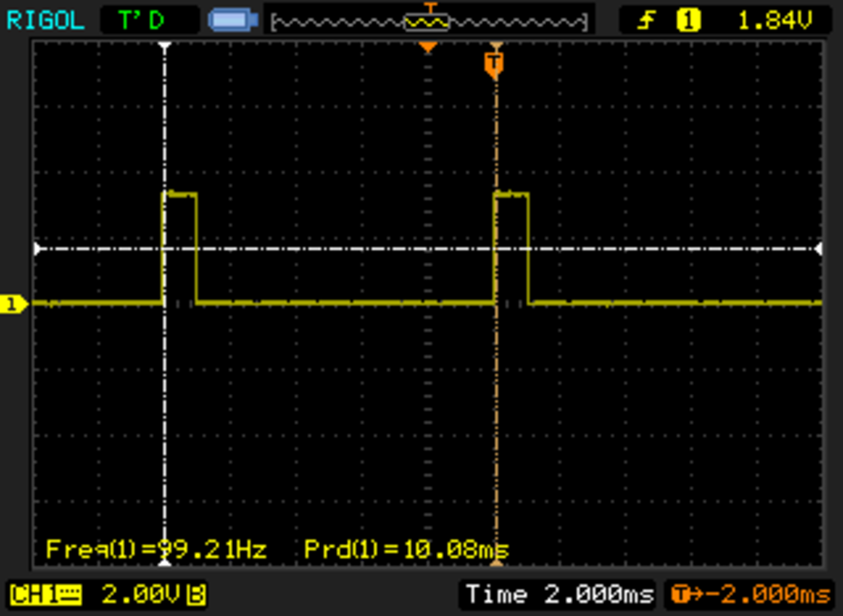Click the right arrow of trigger level line

818,249
